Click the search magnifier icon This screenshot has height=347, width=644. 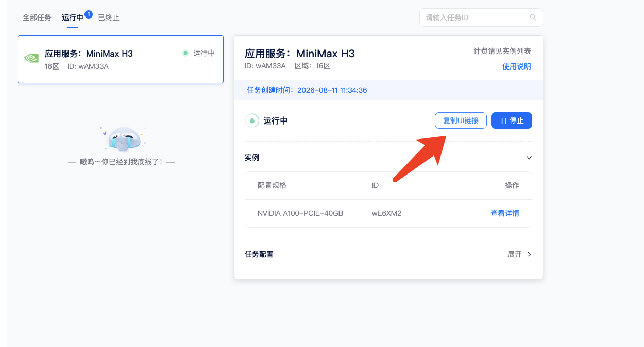tap(533, 18)
